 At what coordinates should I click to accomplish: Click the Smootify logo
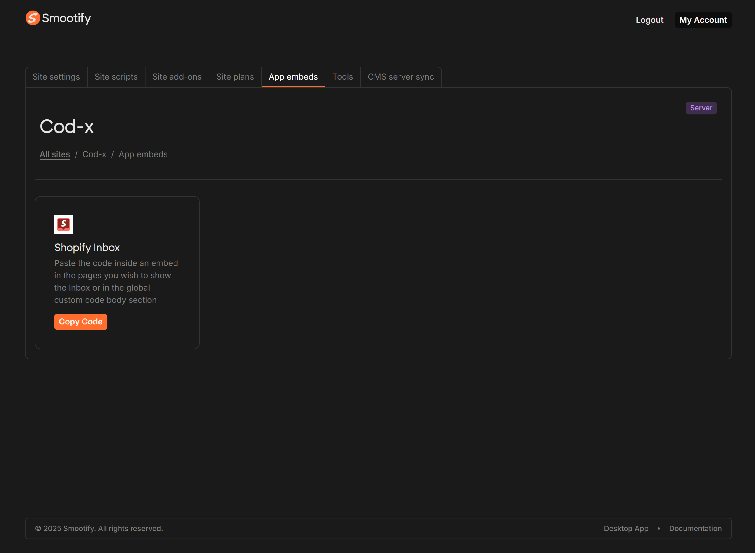click(x=58, y=18)
